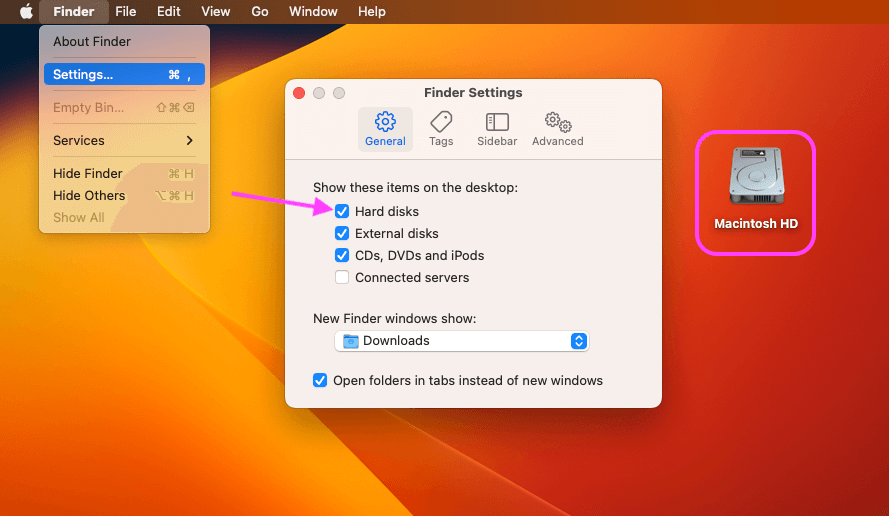Viewport: 889px width, 516px height.
Task: Choose Hide Others menu item
Action: click(124, 196)
